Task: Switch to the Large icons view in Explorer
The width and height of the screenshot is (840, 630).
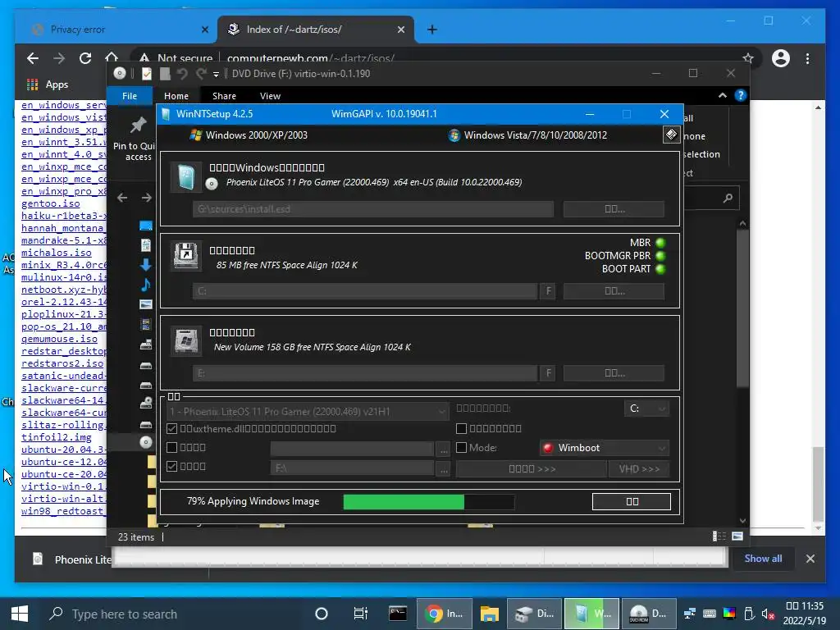Action: click(x=737, y=536)
